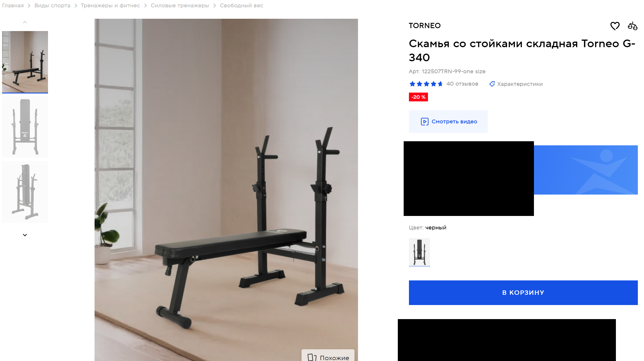Add to cart with В КОРЗИНУ button
This screenshot has width=644, height=361.
coord(523,293)
